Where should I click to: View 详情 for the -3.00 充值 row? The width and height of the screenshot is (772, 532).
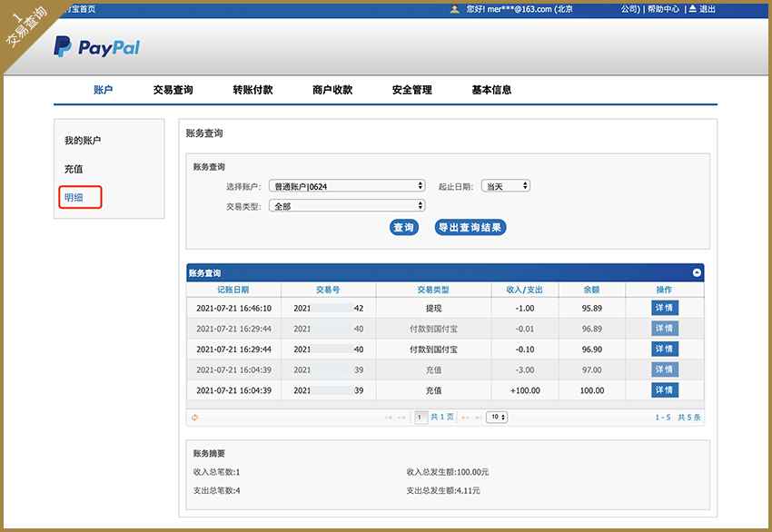click(665, 369)
